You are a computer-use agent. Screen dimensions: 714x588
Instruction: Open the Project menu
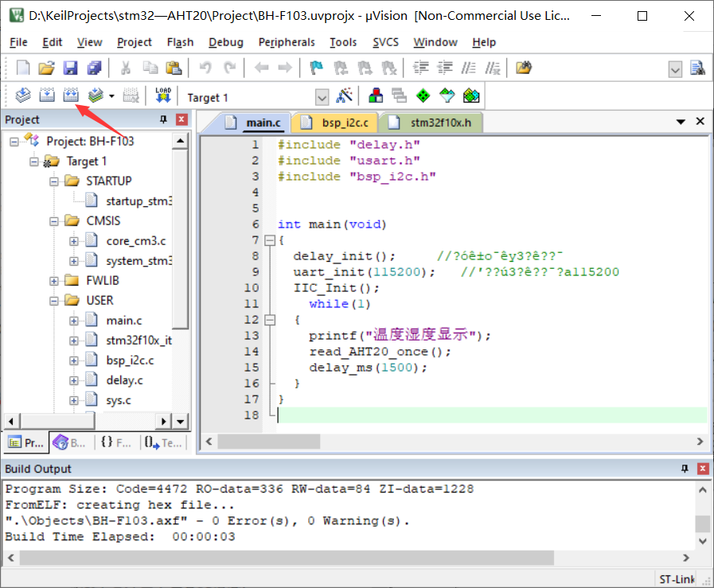[135, 42]
